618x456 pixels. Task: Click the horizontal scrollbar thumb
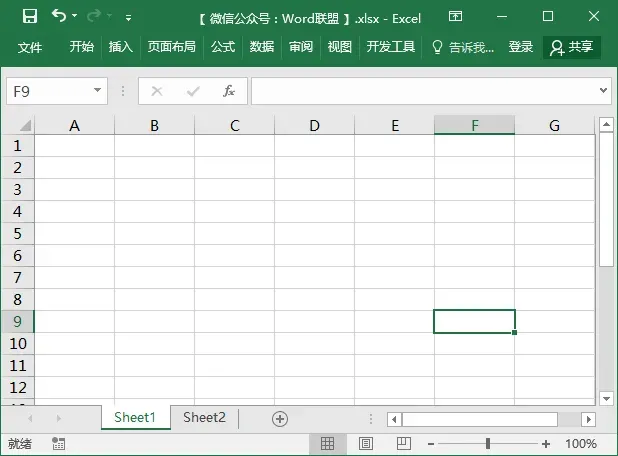coord(480,419)
